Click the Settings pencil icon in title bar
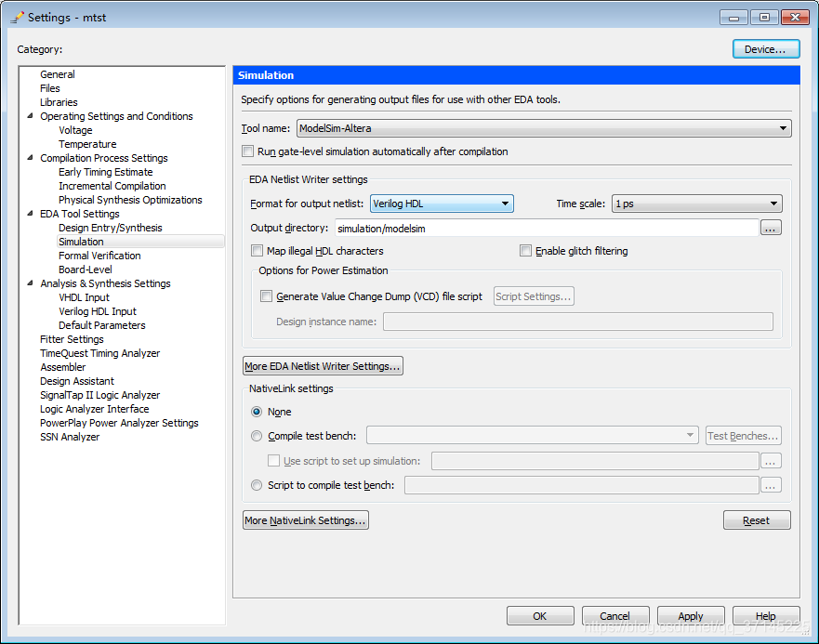 (x=18, y=18)
